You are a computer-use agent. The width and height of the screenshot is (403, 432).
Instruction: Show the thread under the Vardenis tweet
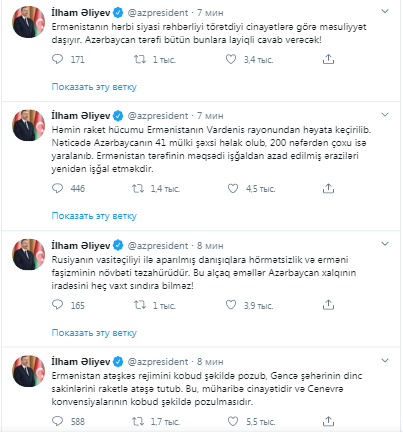tap(94, 216)
